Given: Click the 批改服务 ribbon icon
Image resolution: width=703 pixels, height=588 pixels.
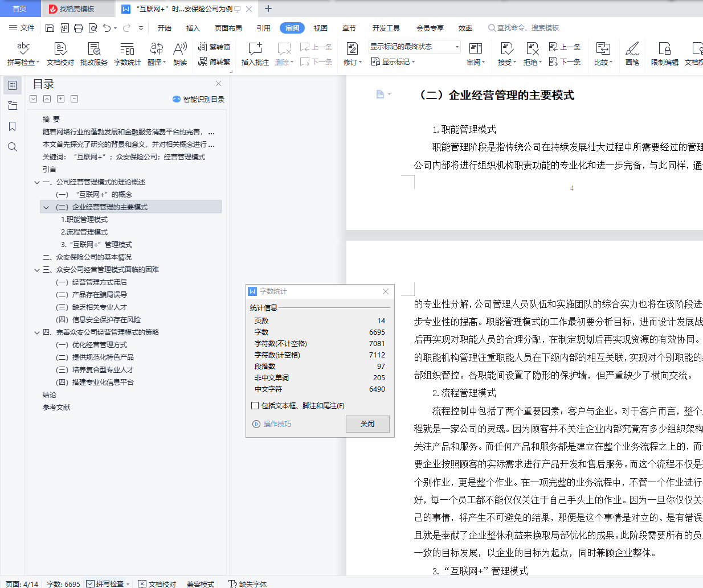Looking at the screenshot, I should coord(94,54).
